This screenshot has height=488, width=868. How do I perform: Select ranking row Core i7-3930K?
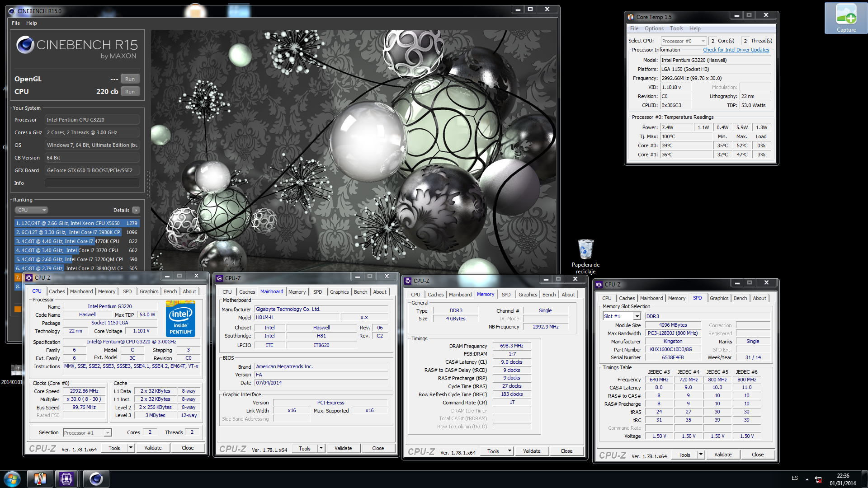point(77,232)
